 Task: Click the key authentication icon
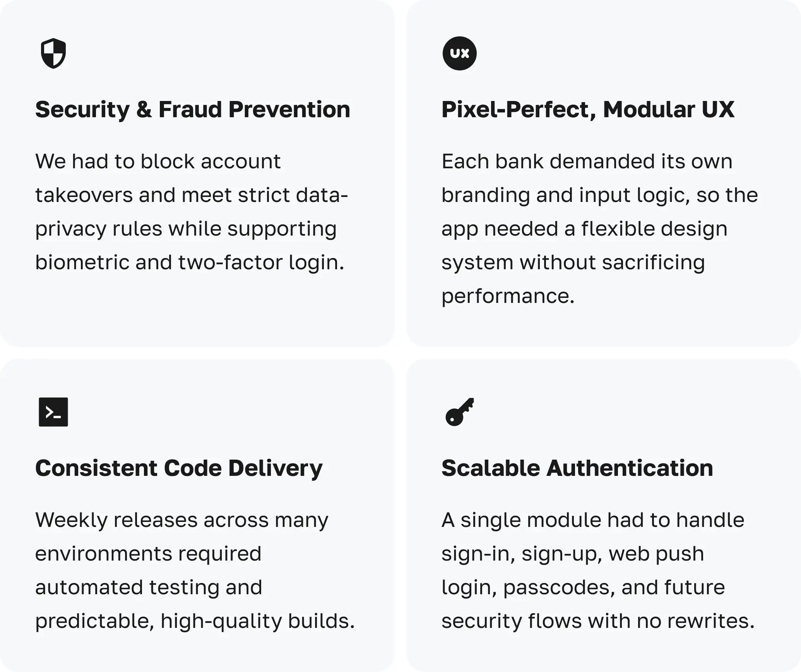[x=459, y=412]
